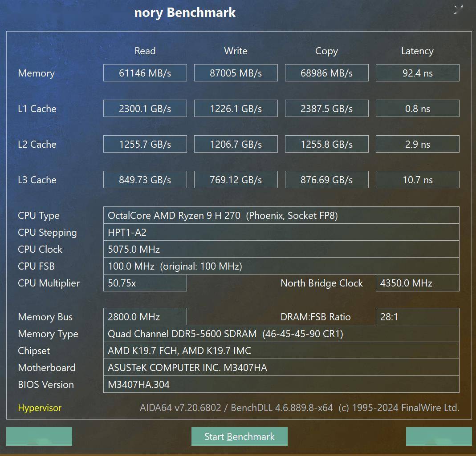The width and height of the screenshot is (476, 456).
Task: Click the L1 Cache Latency 0.8 ns field
Action: (x=417, y=109)
